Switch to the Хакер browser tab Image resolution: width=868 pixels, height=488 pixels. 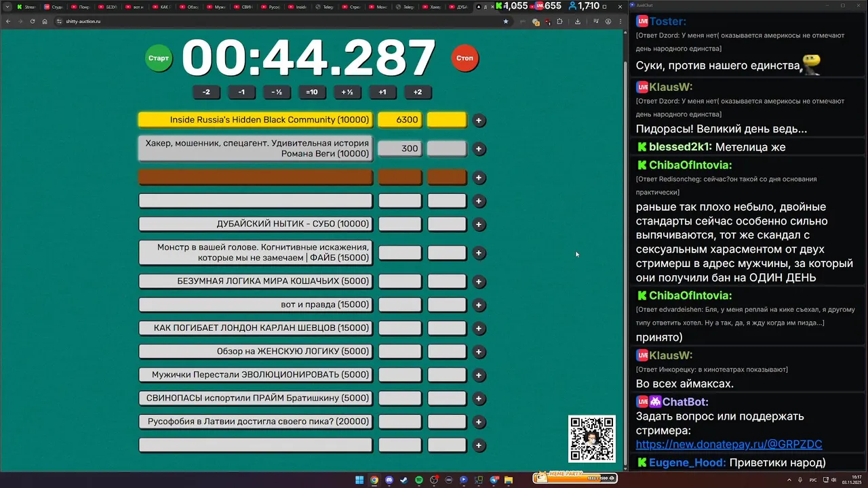click(431, 7)
